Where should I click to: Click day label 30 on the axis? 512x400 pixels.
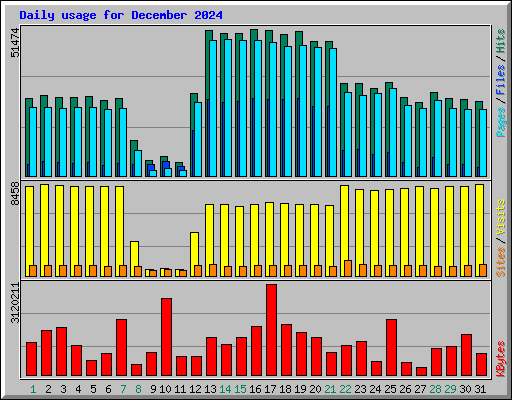click(465, 389)
